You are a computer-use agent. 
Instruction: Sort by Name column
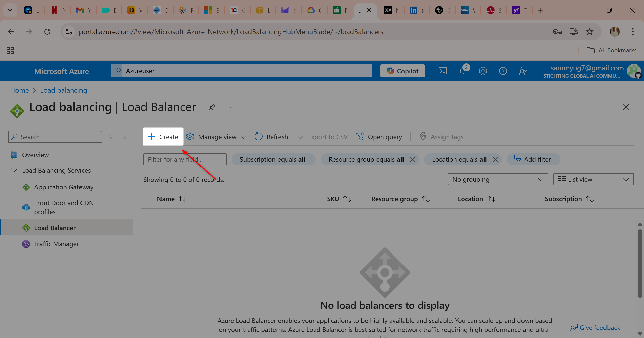[x=172, y=199]
